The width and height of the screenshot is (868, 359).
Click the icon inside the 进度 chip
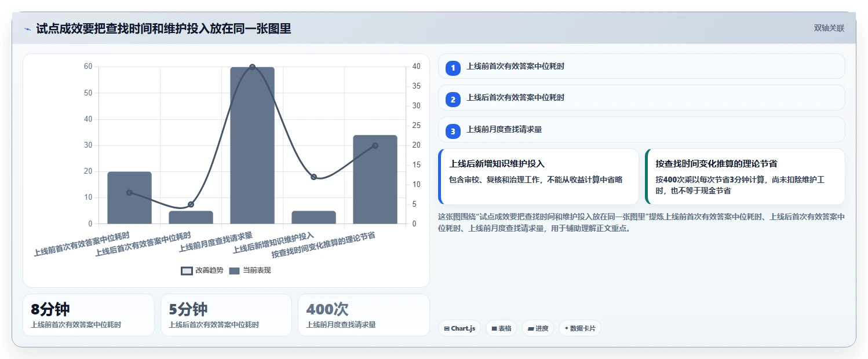[531, 328]
